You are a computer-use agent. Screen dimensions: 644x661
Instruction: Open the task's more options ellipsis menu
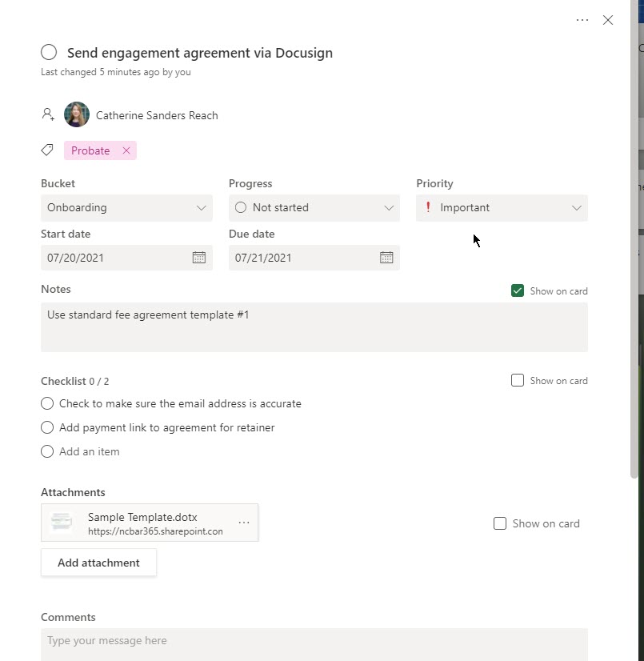click(x=582, y=20)
